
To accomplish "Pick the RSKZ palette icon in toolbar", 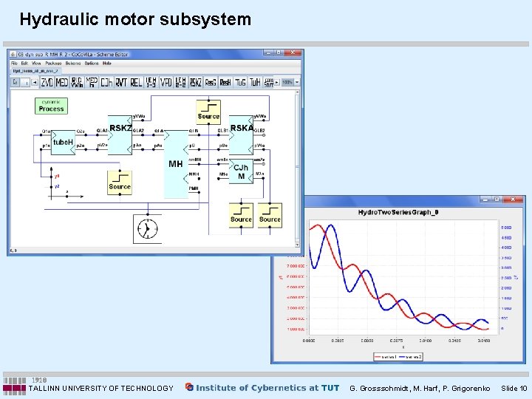I will (x=195, y=82).
